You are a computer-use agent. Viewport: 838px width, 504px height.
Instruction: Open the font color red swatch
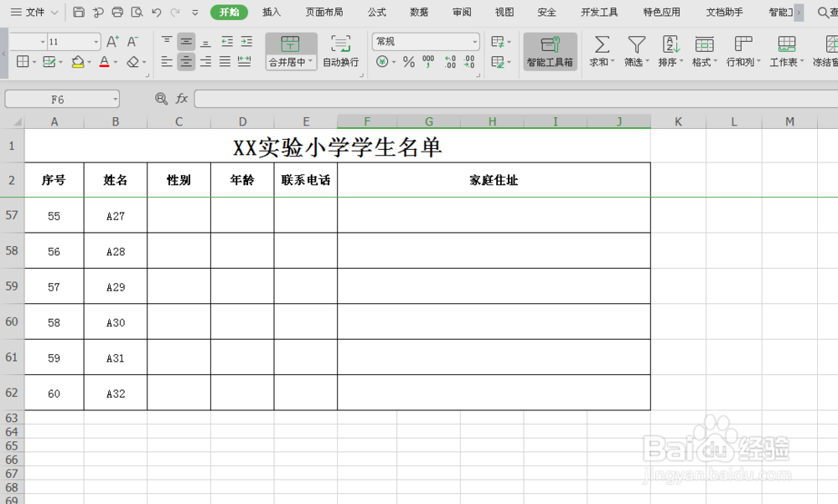point(105,63)
